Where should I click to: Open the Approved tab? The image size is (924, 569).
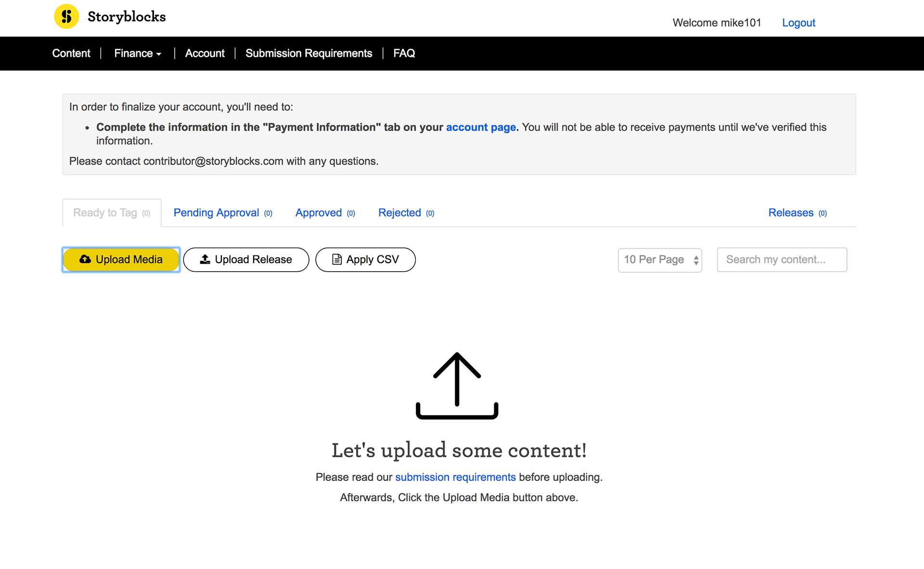click(319, 213)
